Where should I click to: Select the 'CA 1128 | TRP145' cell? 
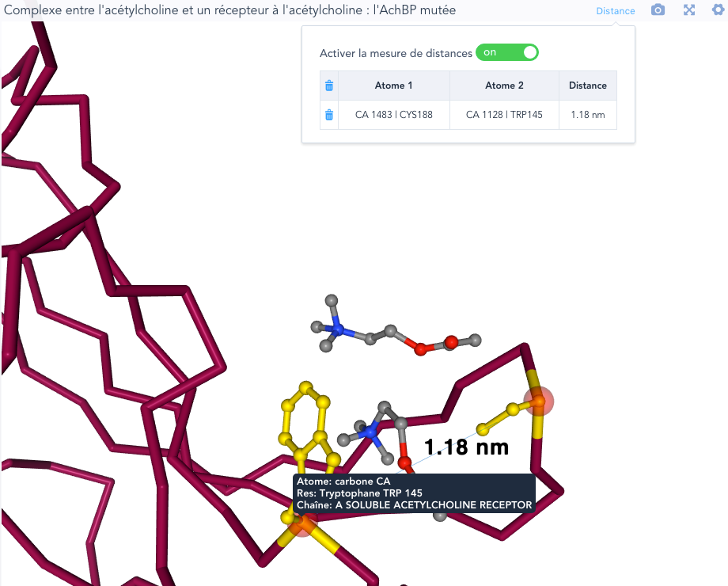click(x=504, y=115)
